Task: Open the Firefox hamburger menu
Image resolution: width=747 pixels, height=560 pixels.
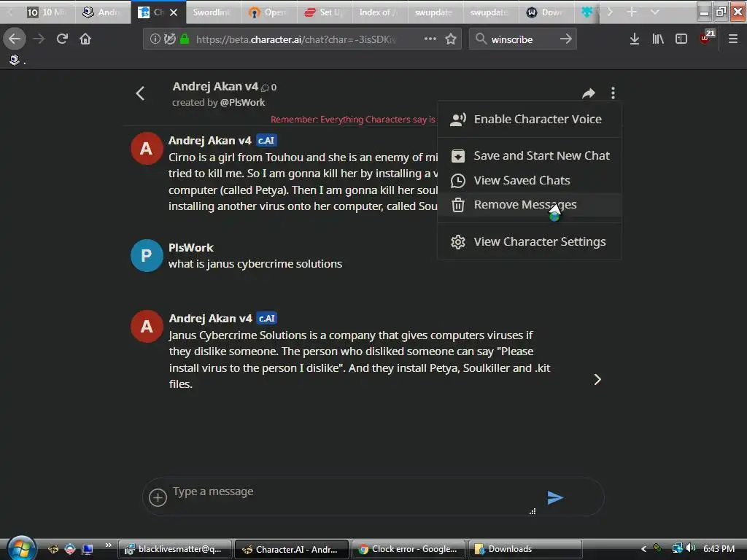Action: pyautogui.click(x=733, y=39)
